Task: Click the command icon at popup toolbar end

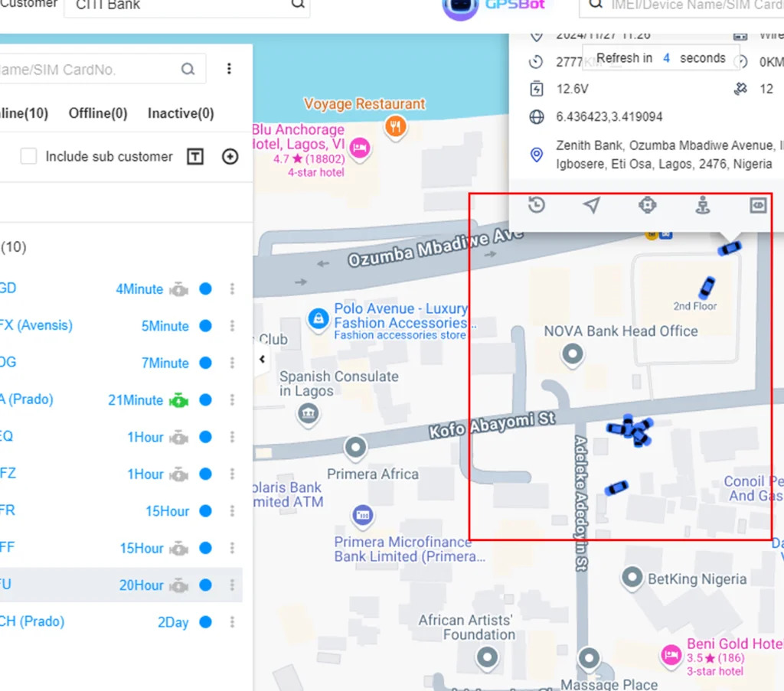Action: click(x=758, y=205)
